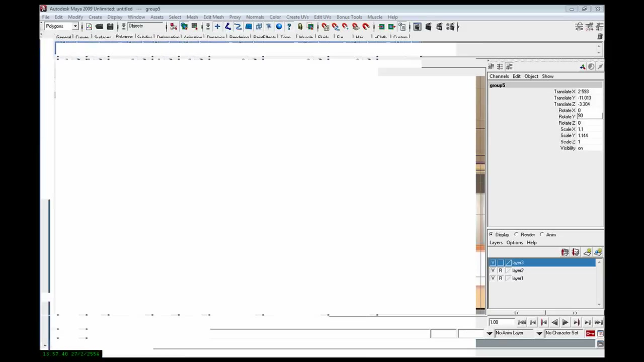Toggle reference R box of layer2
This screenshot has width=644, height=362.
coord(501,270)
